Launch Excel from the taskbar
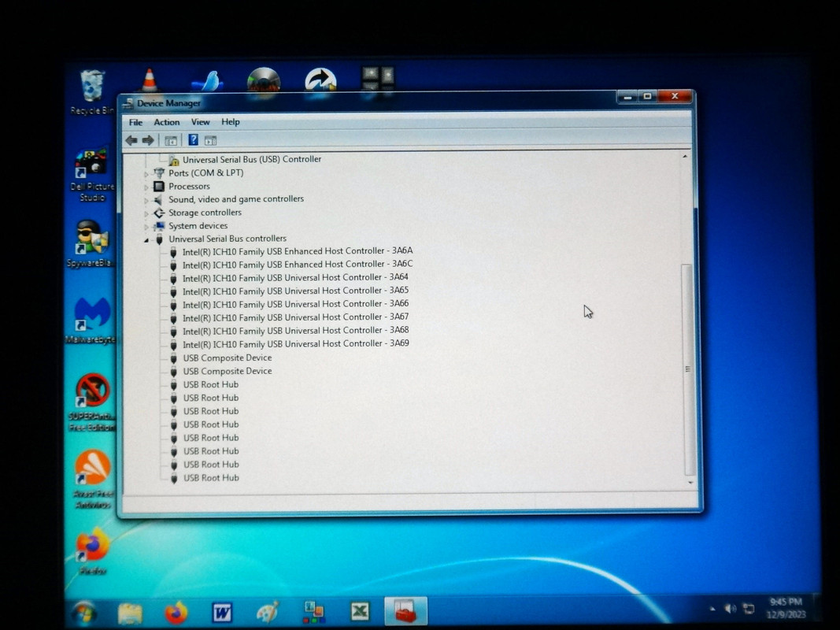The image size is (840, 630). (360, 612)
